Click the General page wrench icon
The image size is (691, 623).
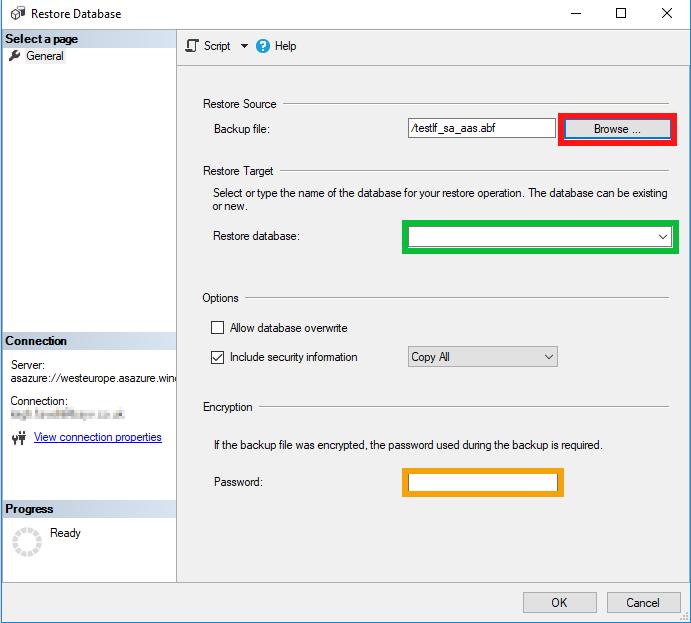[x=14, y=56]
